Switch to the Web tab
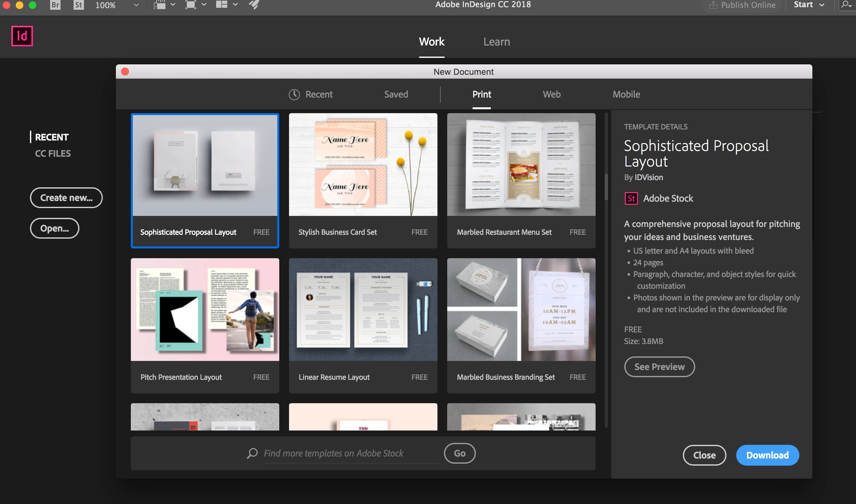This screenshot has height=504, width=856. pos(551,94)
